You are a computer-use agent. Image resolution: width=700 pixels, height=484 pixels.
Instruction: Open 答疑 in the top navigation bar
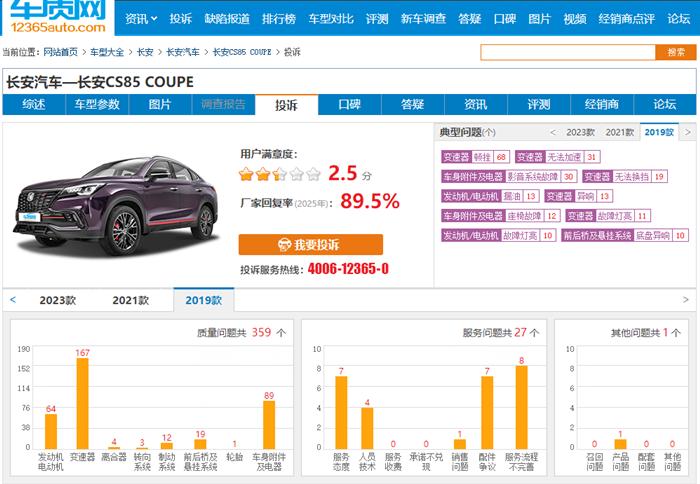[x=470, y=19]
